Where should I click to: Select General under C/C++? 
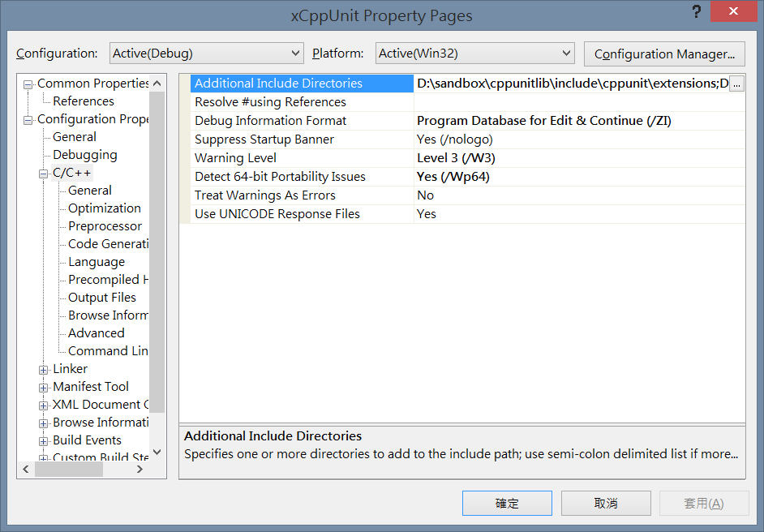click(90, 191)
